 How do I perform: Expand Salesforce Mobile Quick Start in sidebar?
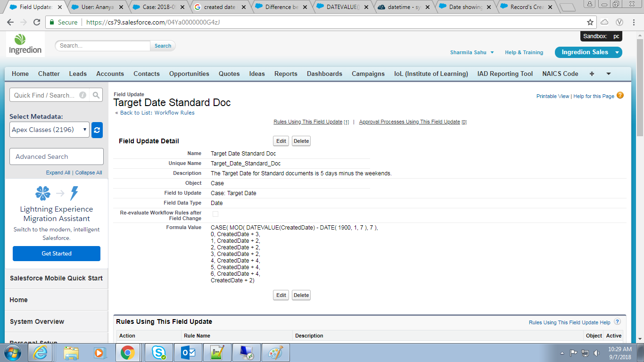(56, 278)
